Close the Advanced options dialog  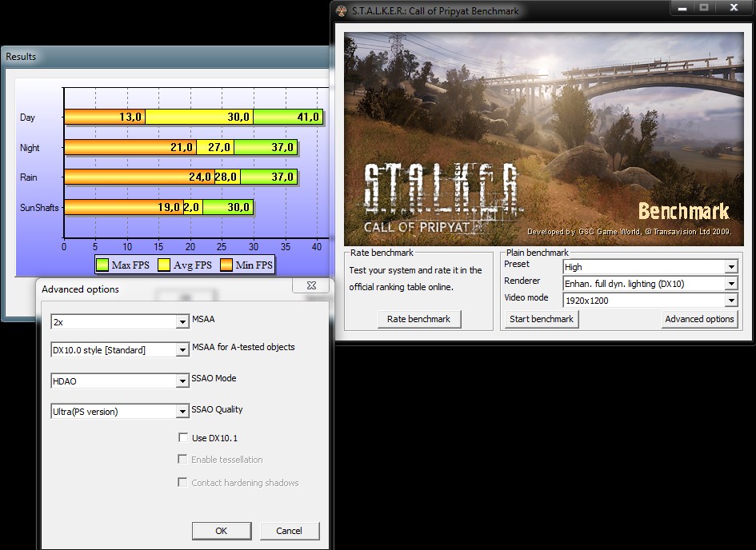click(311, 285)
